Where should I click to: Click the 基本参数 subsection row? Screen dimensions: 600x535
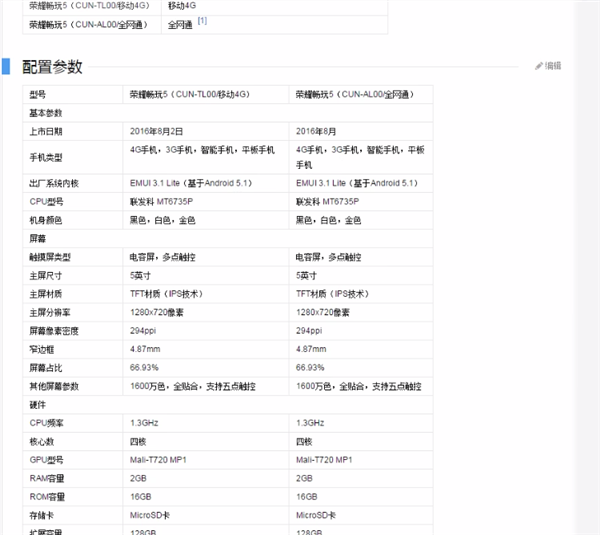pyautogui.click(x=228, y=113)
